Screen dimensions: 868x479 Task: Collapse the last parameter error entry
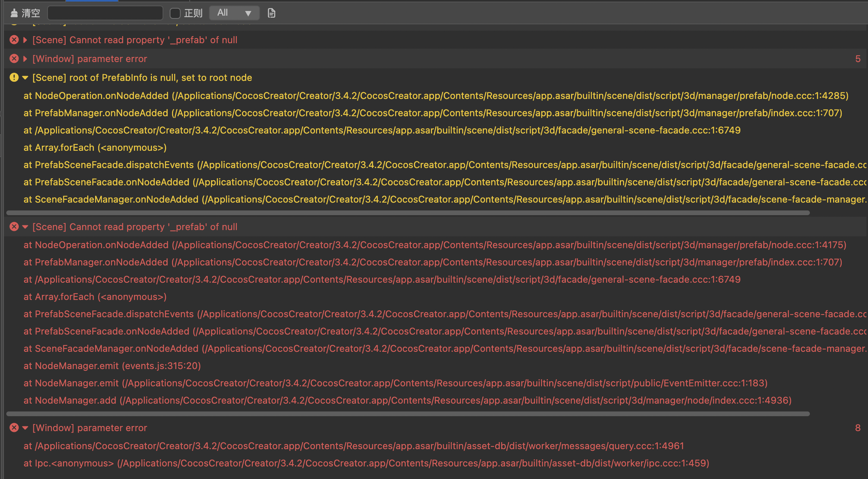pos(25,428)
